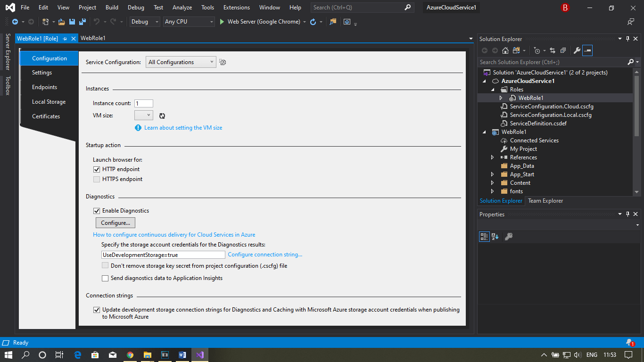The height and width of the screenshot is (362, 644).
Task: Switch to Team Explorer tab
Action: (545, 201)
